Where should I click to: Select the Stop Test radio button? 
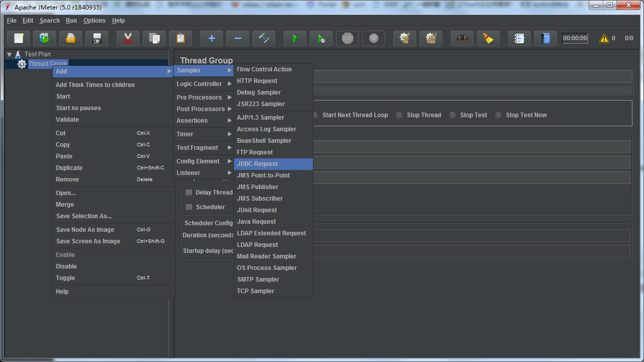point(453,115)
